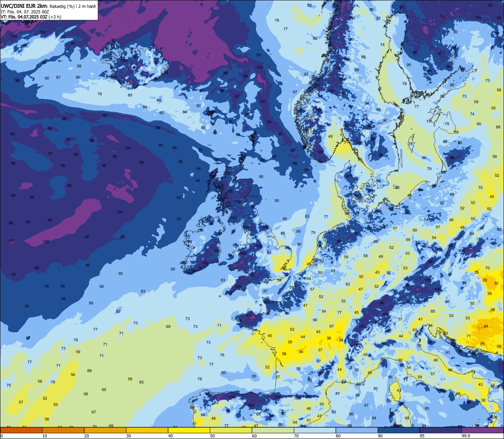Click the '99.9' legend scale label
504x439 pixels.
pyautogui.click(x=466, y=436)
